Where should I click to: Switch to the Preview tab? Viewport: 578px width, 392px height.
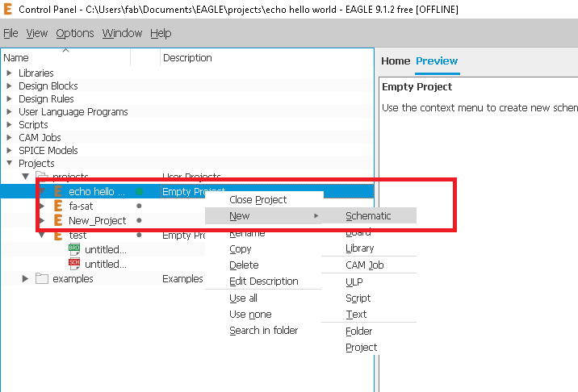pos(437,60)
